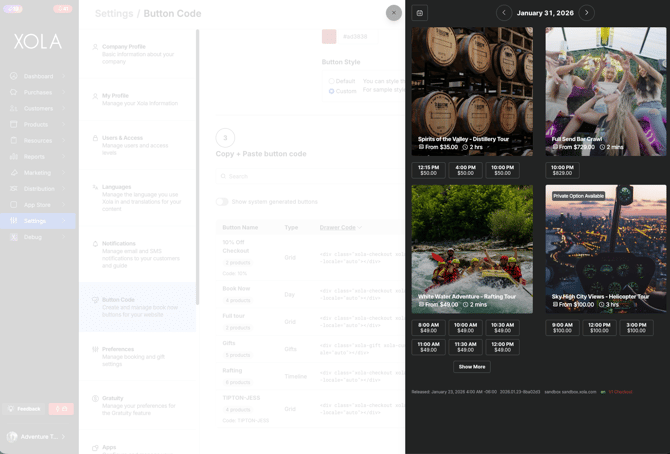Select the Default button style radio

(x=331, y=81)
